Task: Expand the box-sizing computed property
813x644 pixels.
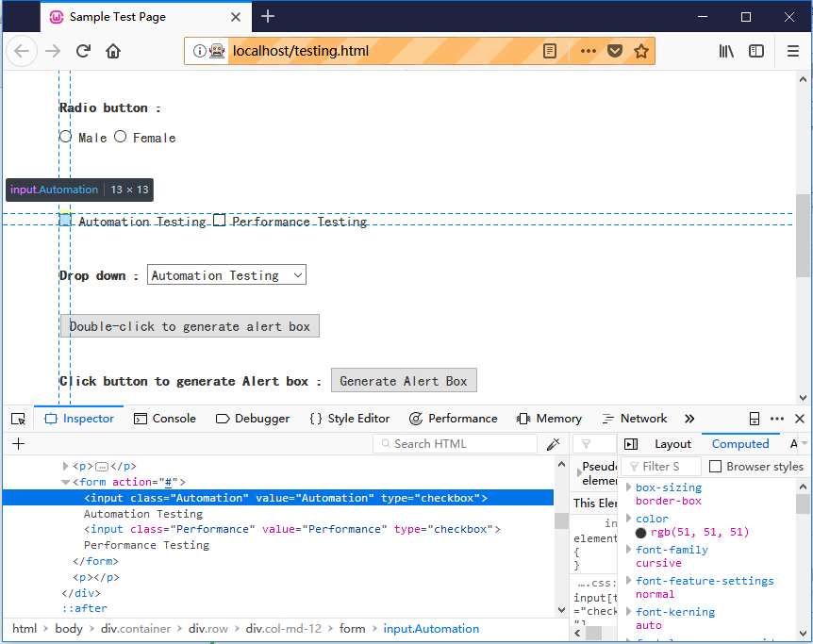Action: [x=628, y=487]
